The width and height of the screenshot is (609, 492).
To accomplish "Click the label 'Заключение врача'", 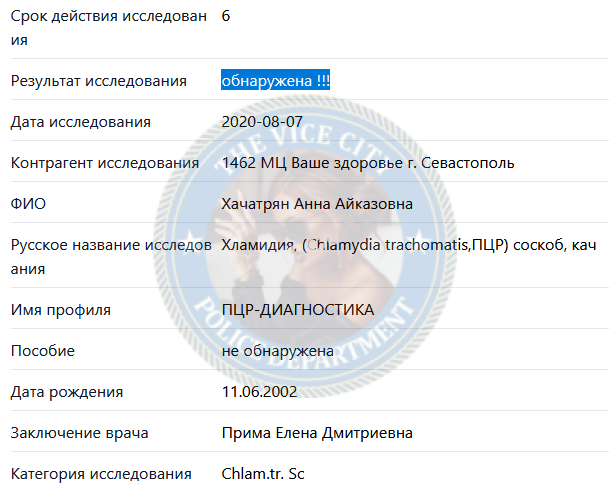I will (80, 433).
